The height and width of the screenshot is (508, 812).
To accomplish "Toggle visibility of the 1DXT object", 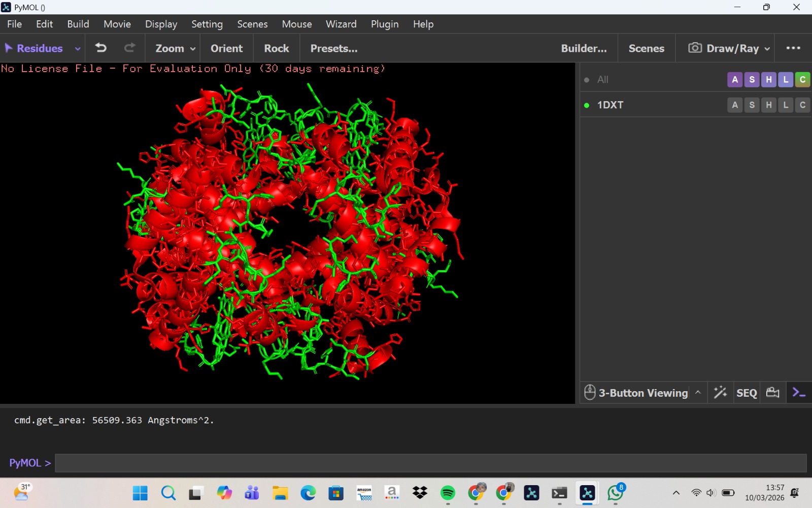I will point(587,105).
